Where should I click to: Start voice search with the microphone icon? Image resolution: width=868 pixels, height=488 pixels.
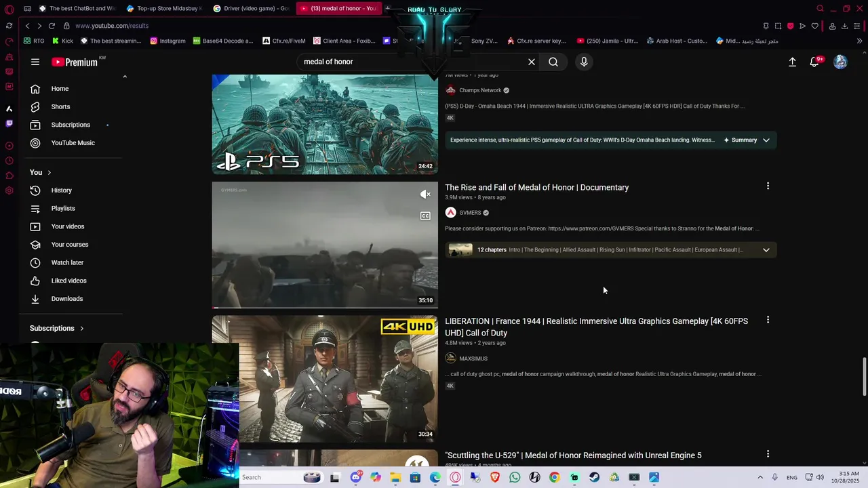584,62
